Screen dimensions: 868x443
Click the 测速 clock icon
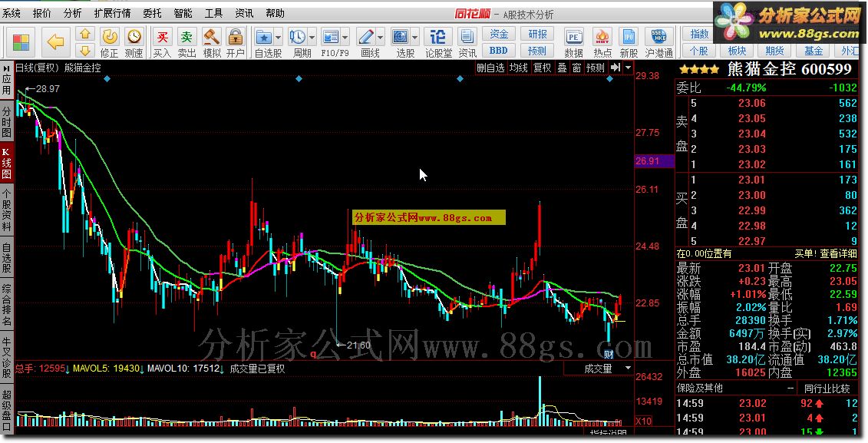[134, 37]
